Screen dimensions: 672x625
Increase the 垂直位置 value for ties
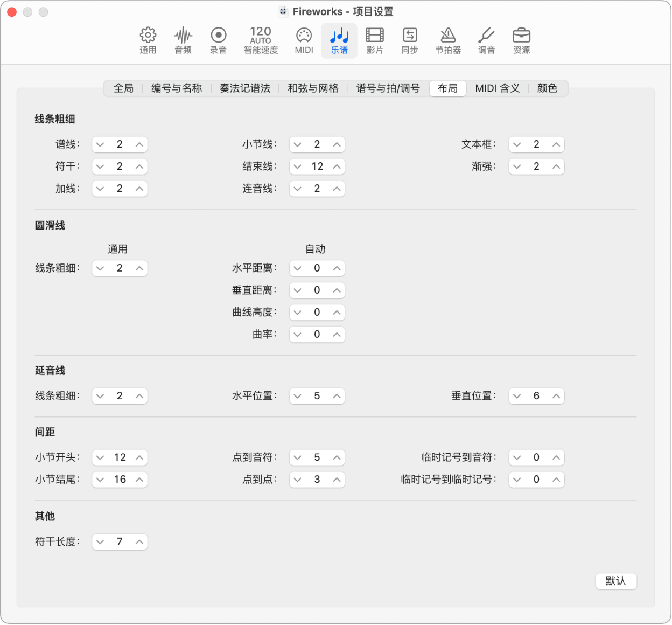(556, 396)
